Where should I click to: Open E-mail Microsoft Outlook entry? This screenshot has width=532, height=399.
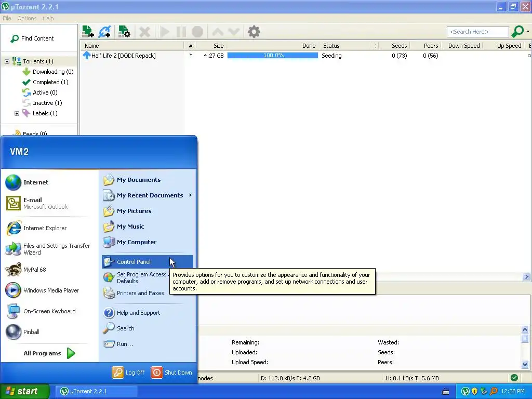pos(49,203)
